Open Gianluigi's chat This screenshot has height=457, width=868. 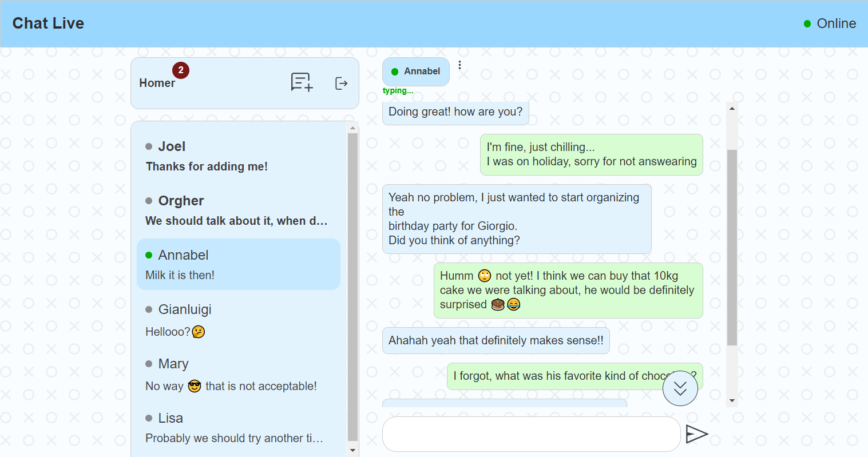(238, 320)
